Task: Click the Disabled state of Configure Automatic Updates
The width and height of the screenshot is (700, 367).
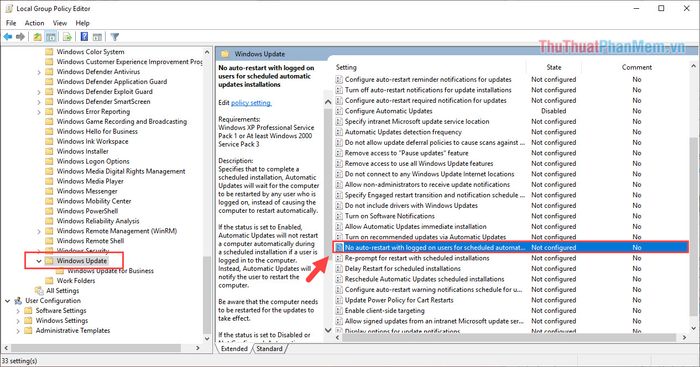Action: (554, 111)
